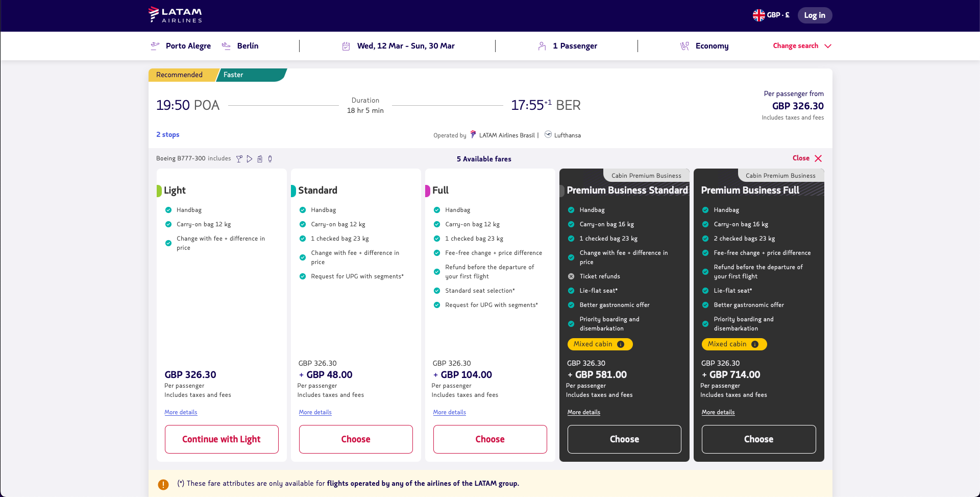
Task: Select the Recommended tab
Action: 179,75
